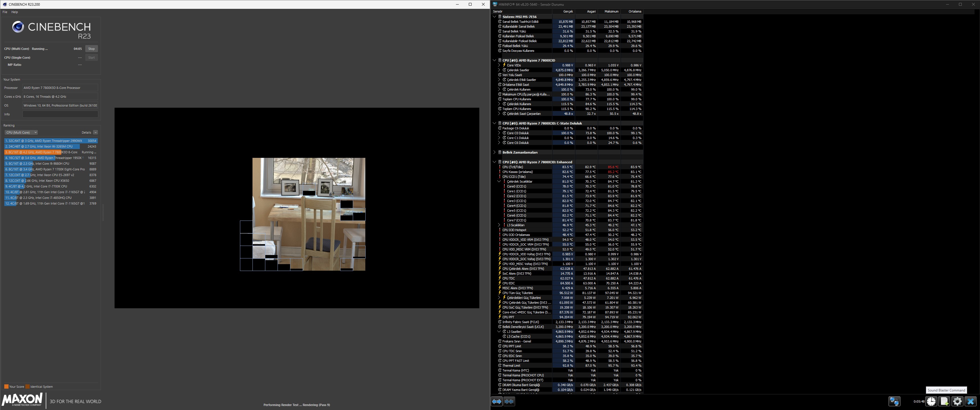This screenshot has width=980, height=410.
Task: Open the File menu in Cinebench
Action: click(5, 12)
